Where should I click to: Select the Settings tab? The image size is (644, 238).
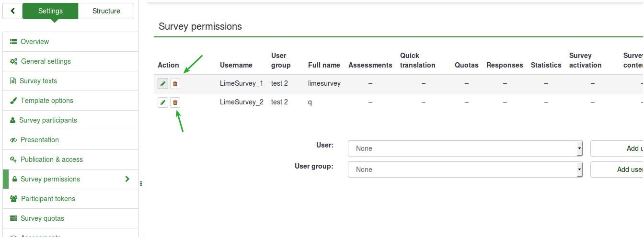tap(50, 11)
